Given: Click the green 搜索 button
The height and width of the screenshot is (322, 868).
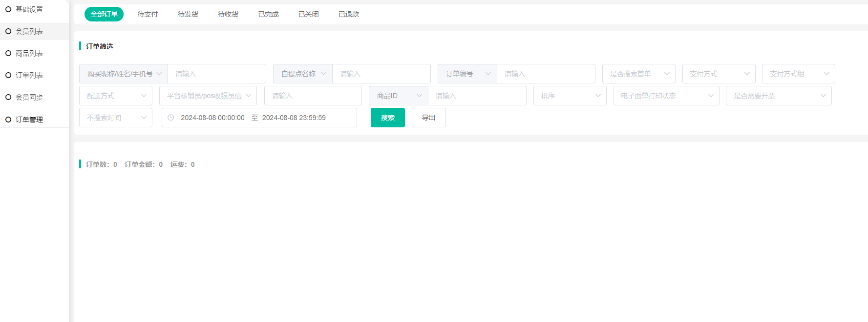Looking at the screenshot, I should (387, 118).
